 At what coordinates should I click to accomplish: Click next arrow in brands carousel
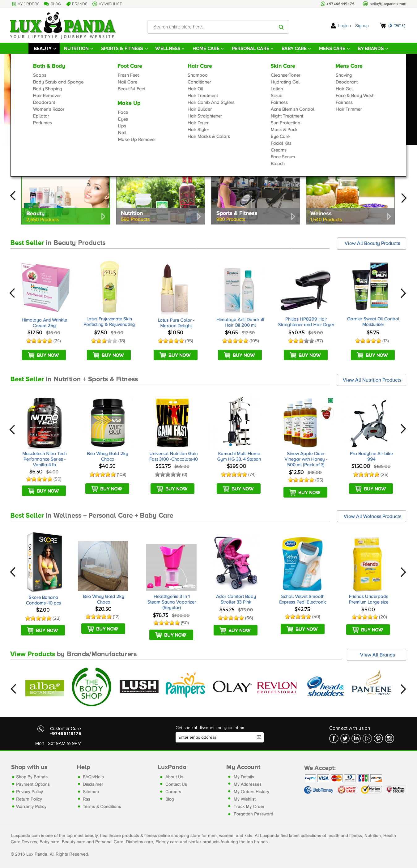click(403, 689)
